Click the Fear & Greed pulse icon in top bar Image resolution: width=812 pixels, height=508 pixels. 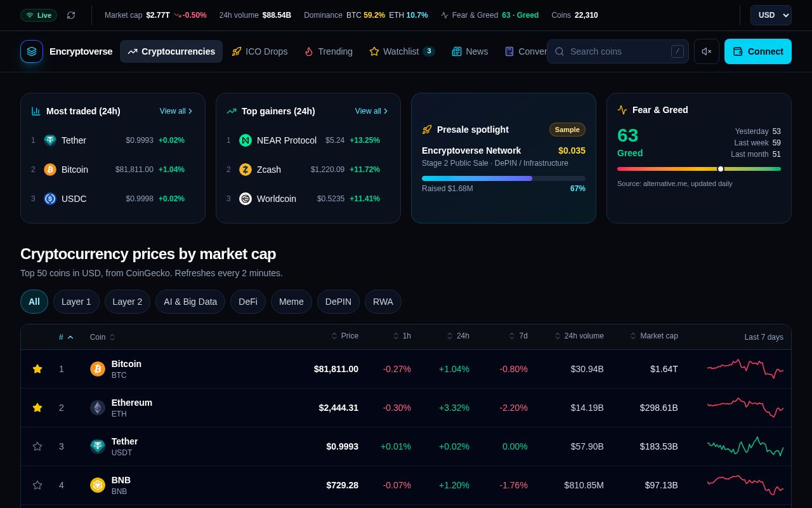(445, 15)
